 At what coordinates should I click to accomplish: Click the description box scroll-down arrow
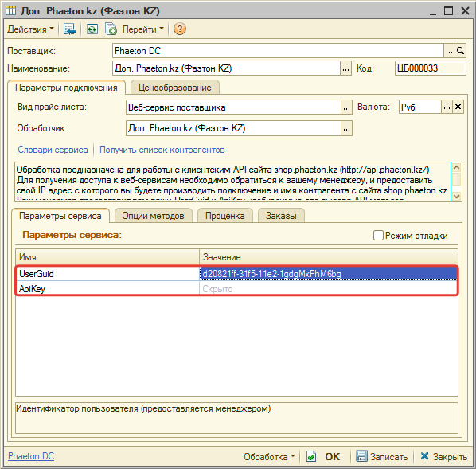[x=456, y=197]
